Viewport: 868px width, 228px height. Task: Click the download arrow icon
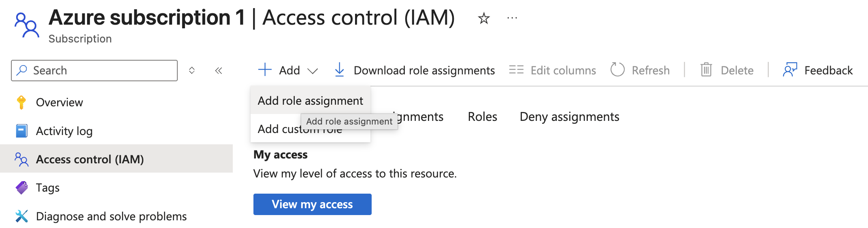coord(340,70)
